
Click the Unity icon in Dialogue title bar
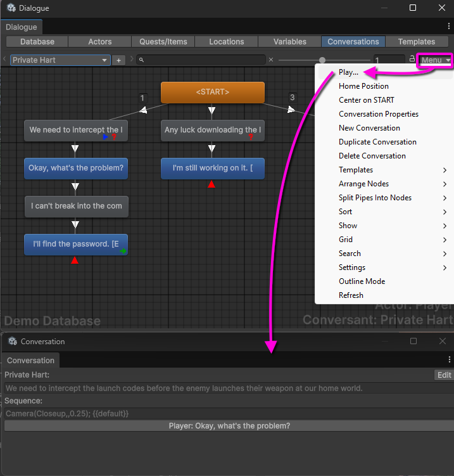[x=11, y=8]
